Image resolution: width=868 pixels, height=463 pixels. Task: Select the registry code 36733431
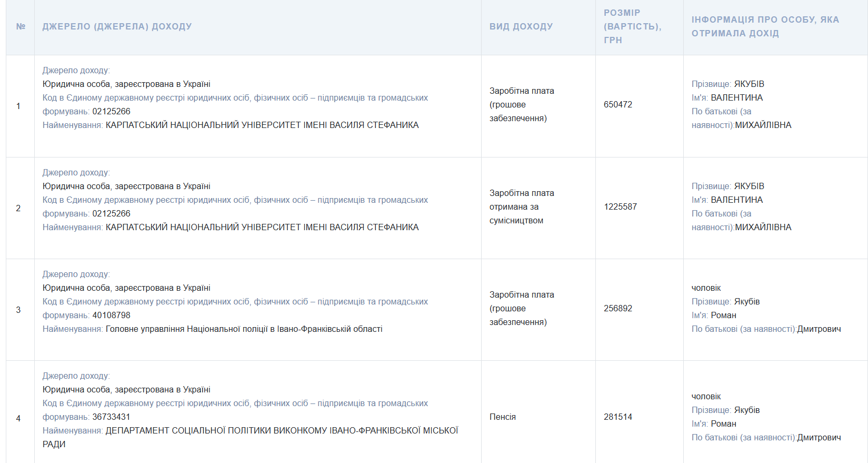[x=111, y=417]
